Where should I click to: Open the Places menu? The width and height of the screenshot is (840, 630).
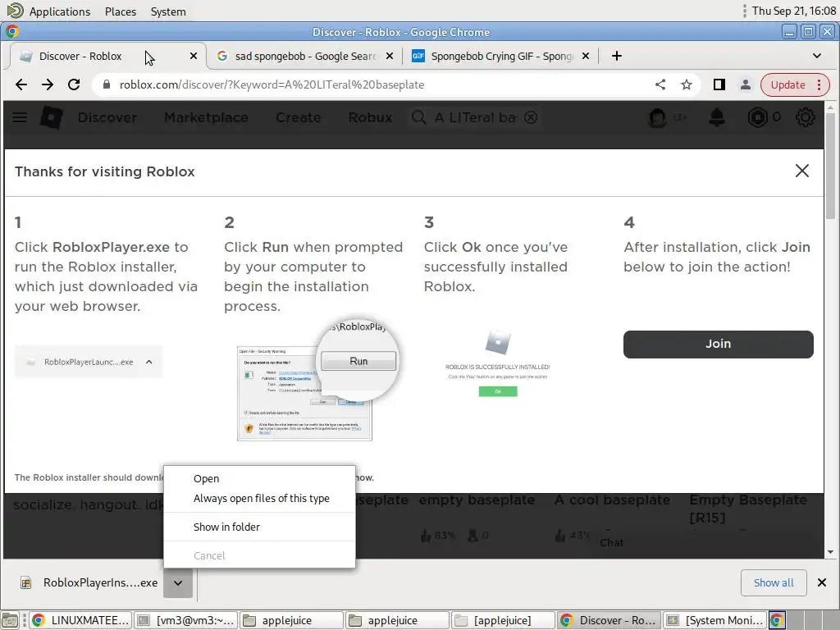pyautogui.click(x=121, y=11)
